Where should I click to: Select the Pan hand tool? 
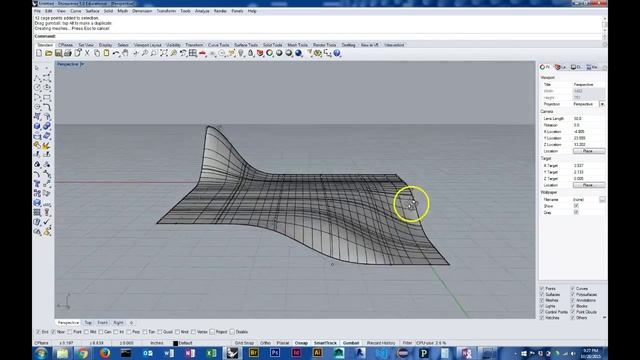[x=125, y=53]
